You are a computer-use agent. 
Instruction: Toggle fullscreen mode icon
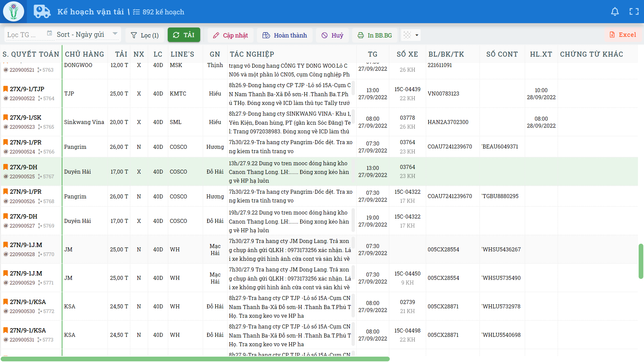(x=634, y=12)
